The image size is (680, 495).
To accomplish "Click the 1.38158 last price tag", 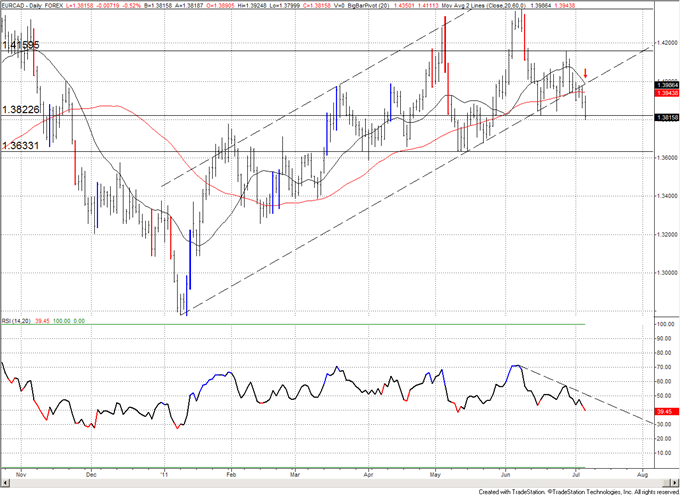I will tap(664, 118).
